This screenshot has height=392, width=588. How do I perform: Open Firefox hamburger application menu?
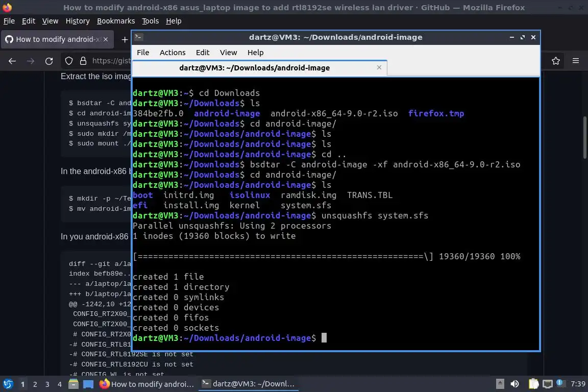pos(576,61)
